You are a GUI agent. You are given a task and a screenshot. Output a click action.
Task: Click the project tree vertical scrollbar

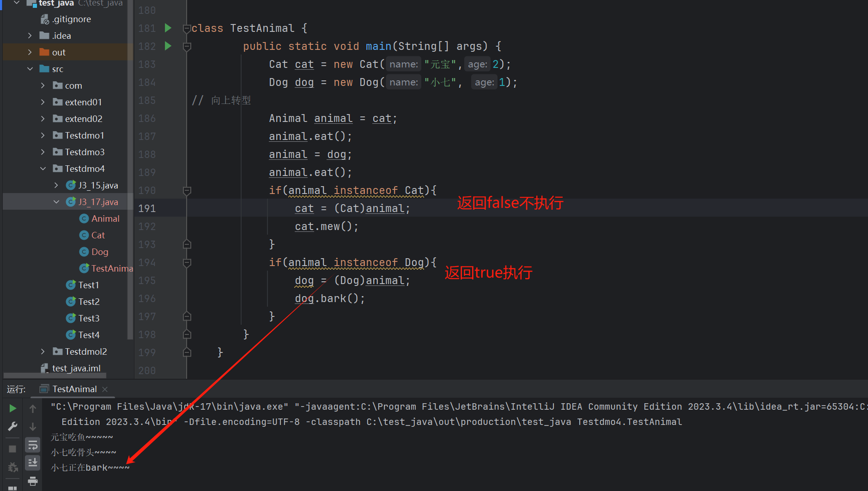pyautogui.click(x=130, y=169)
